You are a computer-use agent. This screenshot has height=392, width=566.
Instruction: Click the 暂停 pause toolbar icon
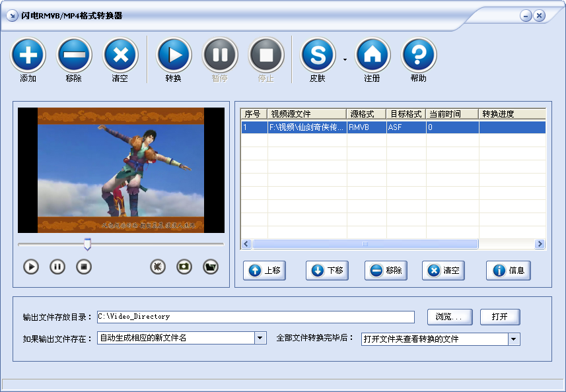click(220, 55)
